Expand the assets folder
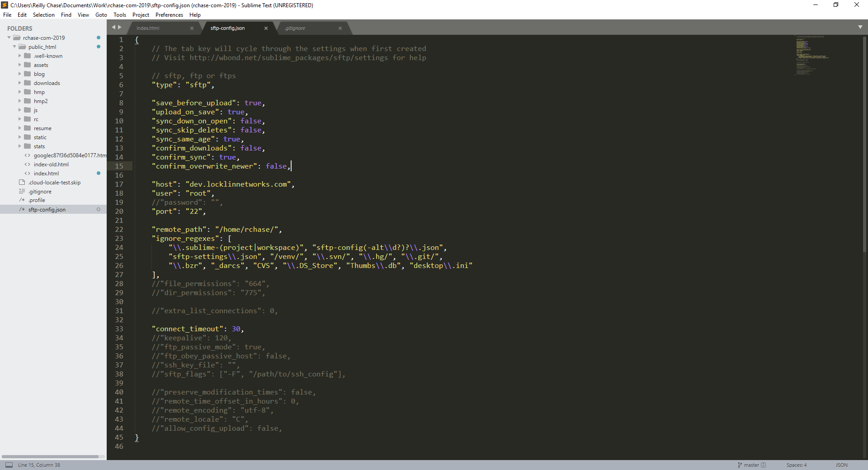Viewport: 868px width, 470px height. coord(20,65)
